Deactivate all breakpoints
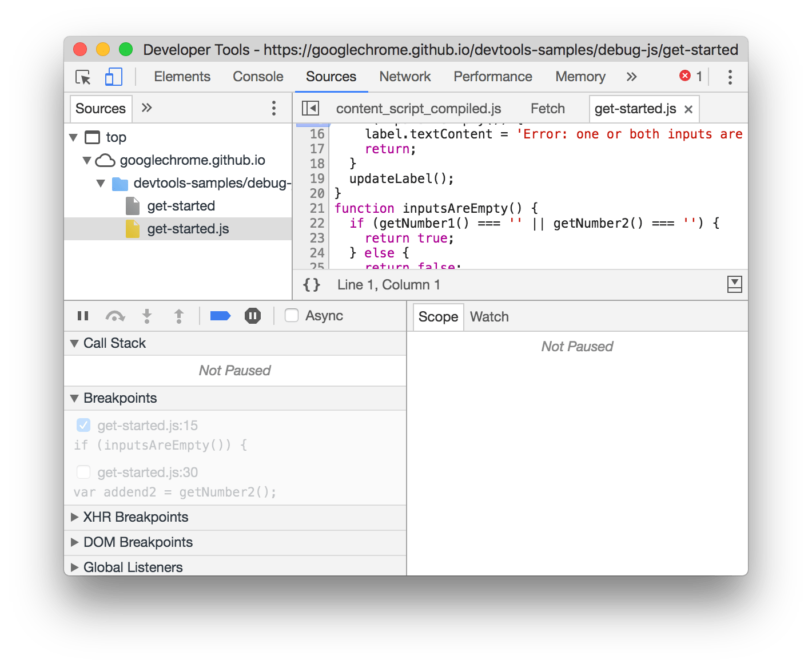The width and height of the screenshot is (812, 667). 220,316
